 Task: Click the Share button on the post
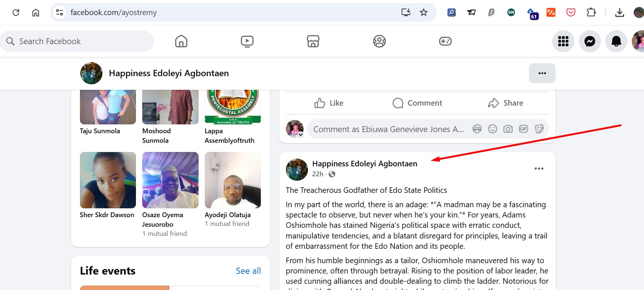[505, 103]
